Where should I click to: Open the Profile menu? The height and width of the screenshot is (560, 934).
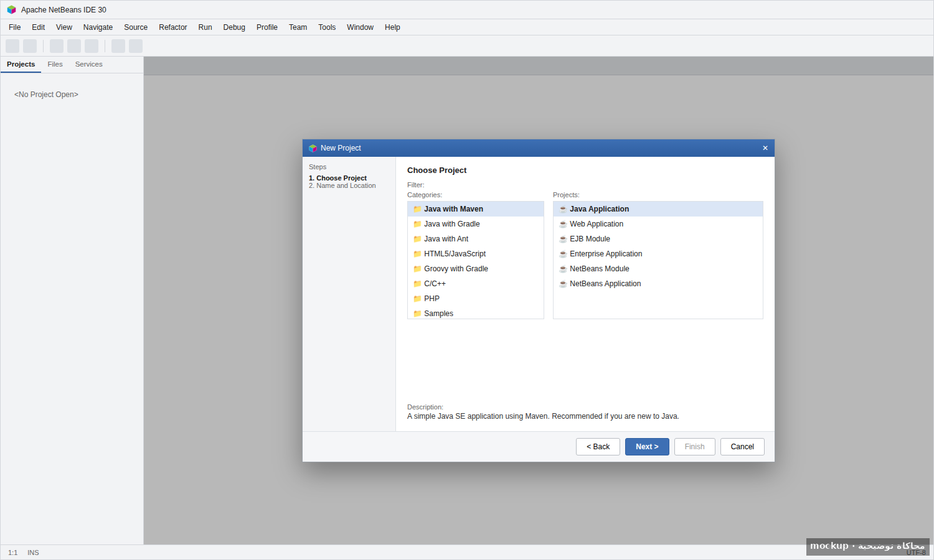tap(267, 27)
